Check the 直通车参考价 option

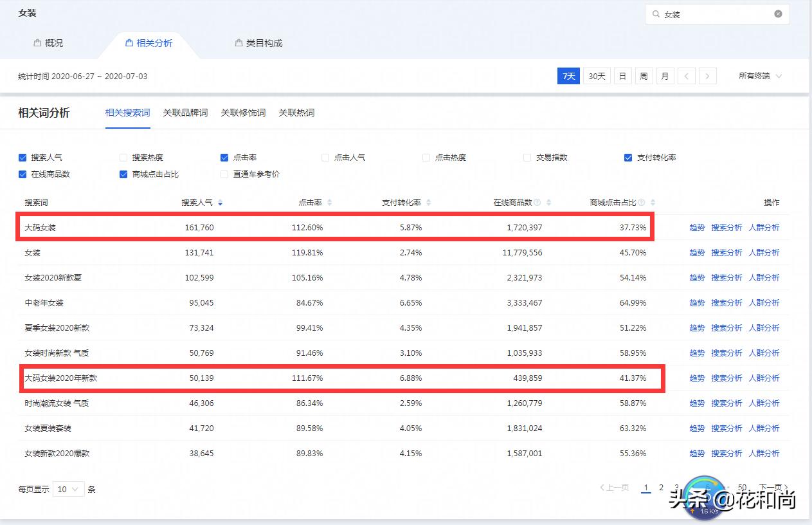pyautogui.click(x=224, y=174)
